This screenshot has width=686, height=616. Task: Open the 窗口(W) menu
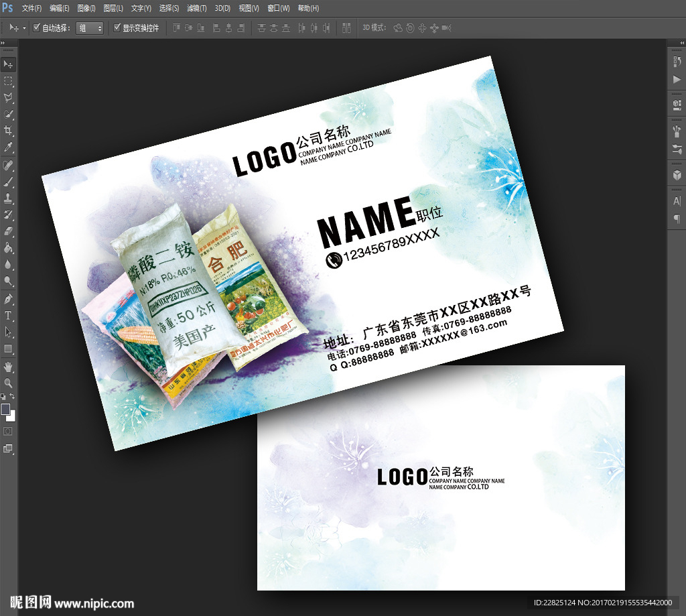(x=279, y=8)
